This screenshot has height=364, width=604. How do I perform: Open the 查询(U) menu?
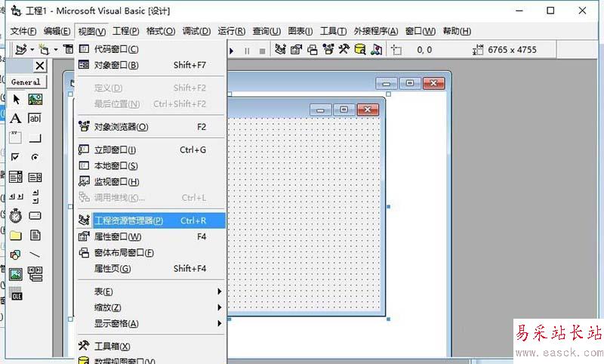(x=267, y=31)
